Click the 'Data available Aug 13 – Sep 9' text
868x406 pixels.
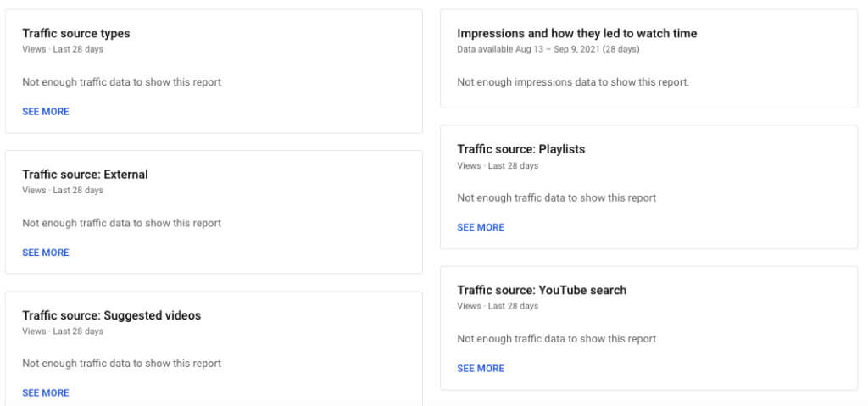[548, 49]
